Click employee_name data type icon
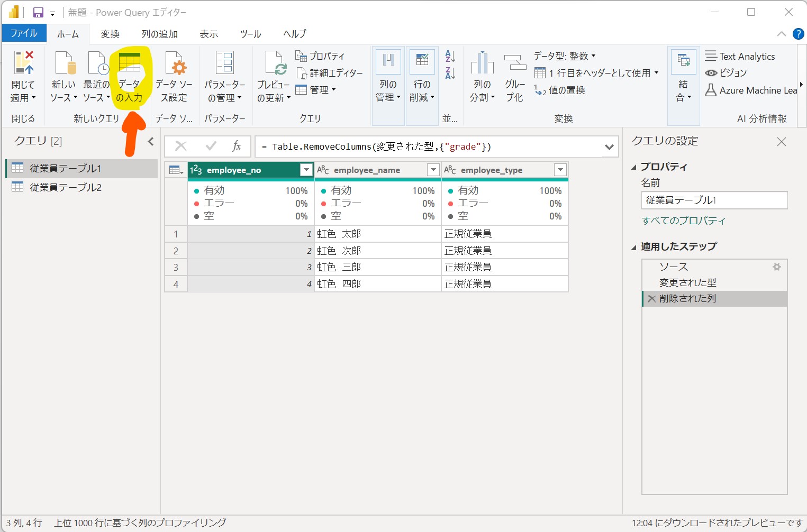Screen dimensions: 807x532 [x=323, y=170]
